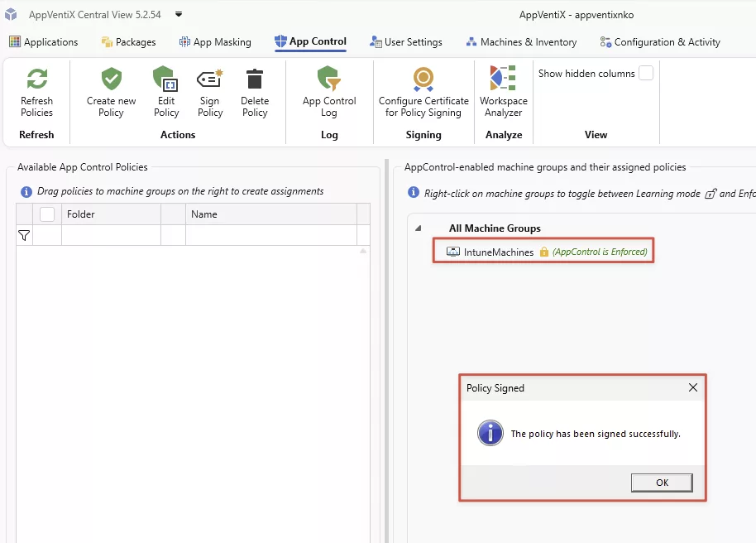Toggle Show hidden columns checkbox
Viewport: 756px width, 543px height.
click(x=646, y=74)
